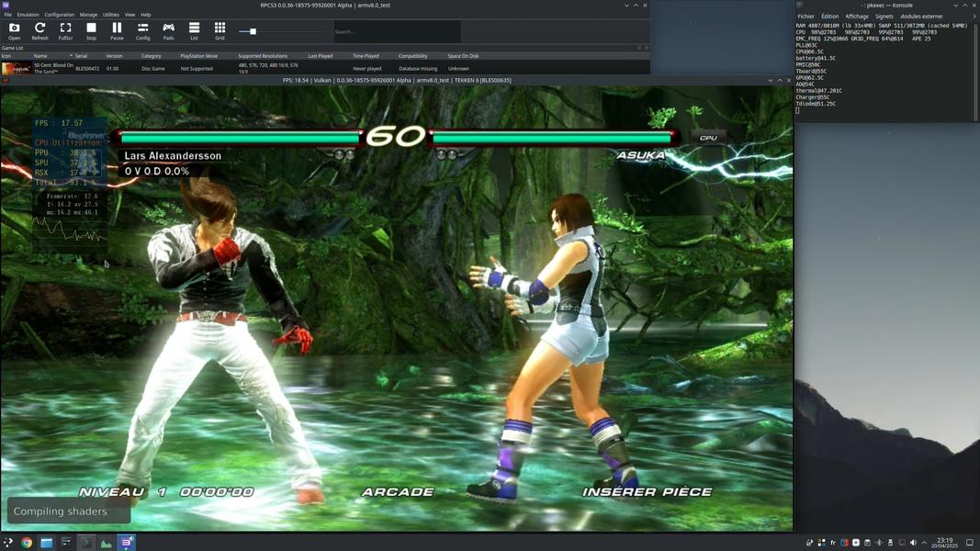980x551 pixels.
Task: Open Chrome from the taskbar
Action: [27, 543]
